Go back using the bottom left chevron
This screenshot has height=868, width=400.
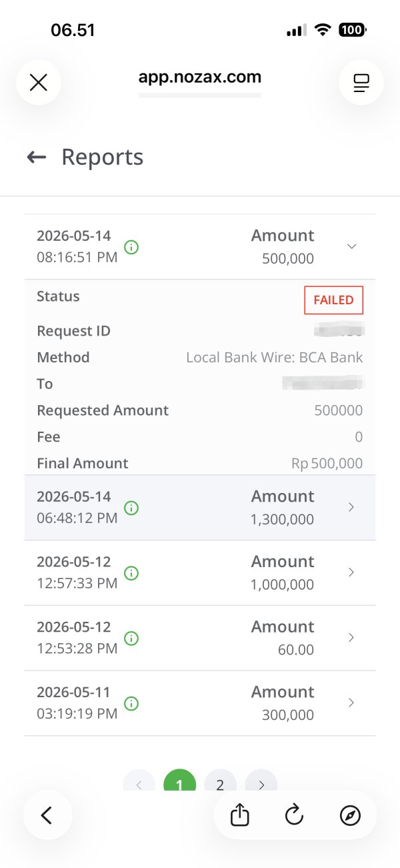tap(47, 815)
